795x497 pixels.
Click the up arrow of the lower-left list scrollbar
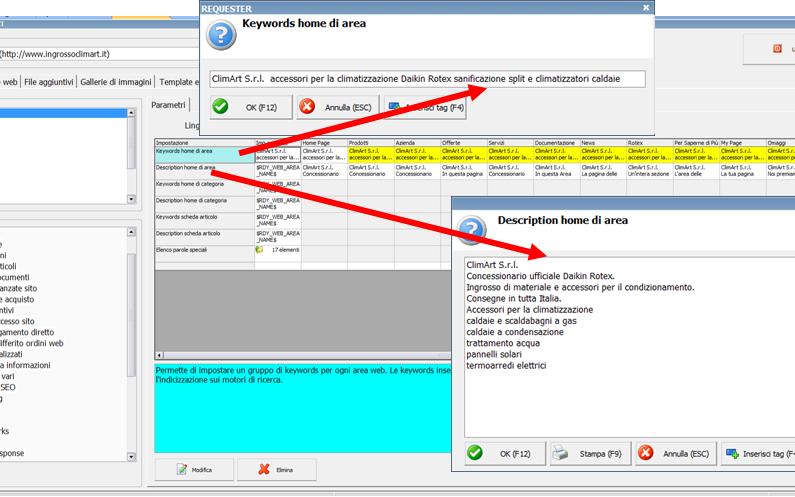coord(131,232)
